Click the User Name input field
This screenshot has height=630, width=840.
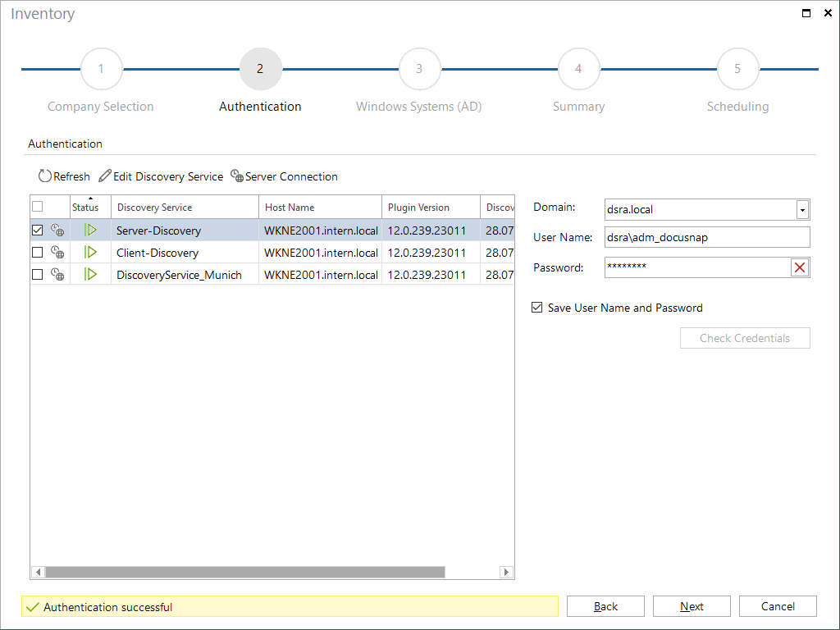tap(707, 237)
